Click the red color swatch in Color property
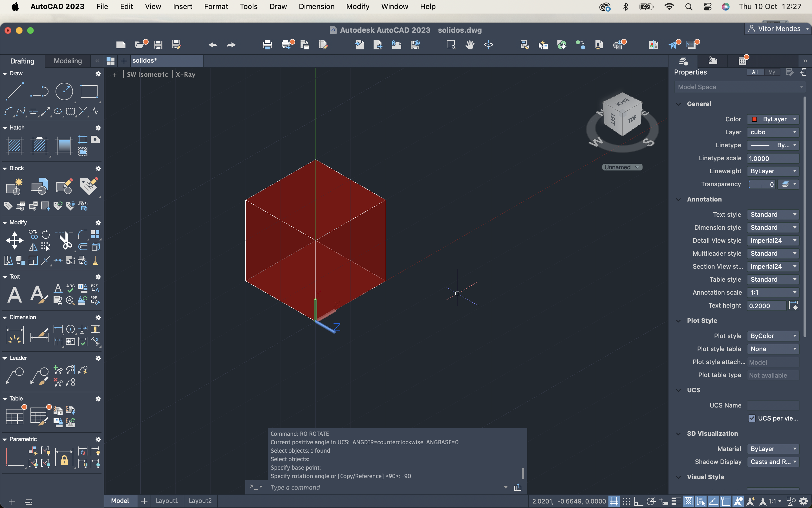The width and height of the screenshot is (812, 508). pyautogui.click(x=754, y=119)
